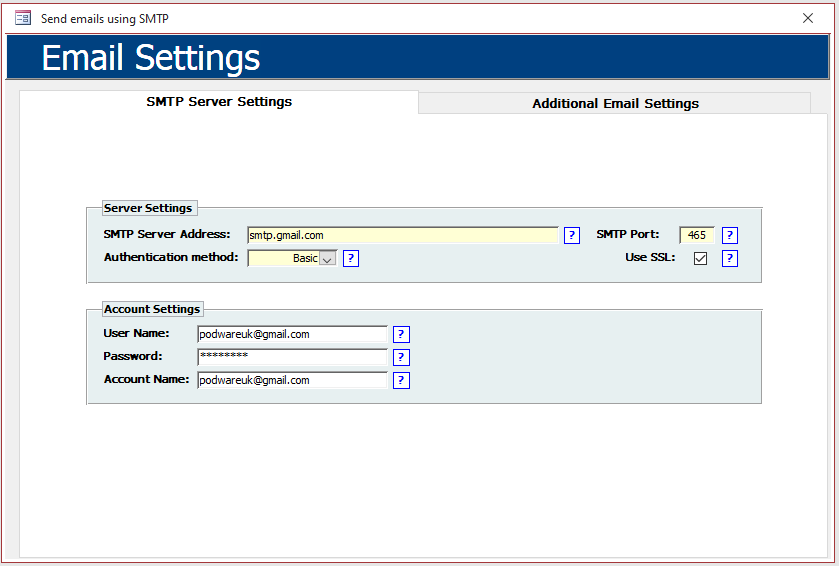839x566 pixels.
Task: Toggle the Use SSL checkbox
Action: [x=700, y=259]
